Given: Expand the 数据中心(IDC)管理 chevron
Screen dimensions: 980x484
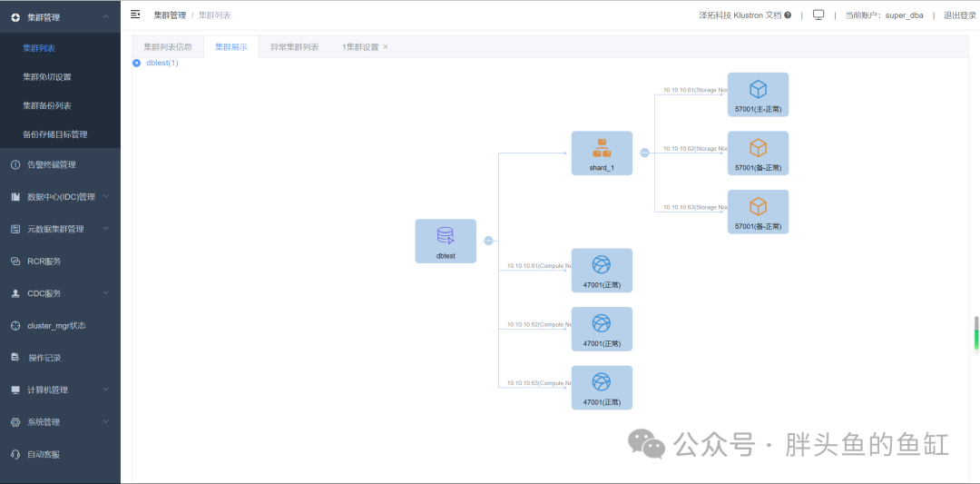Looking at the screenshot, I should [106, 196].
